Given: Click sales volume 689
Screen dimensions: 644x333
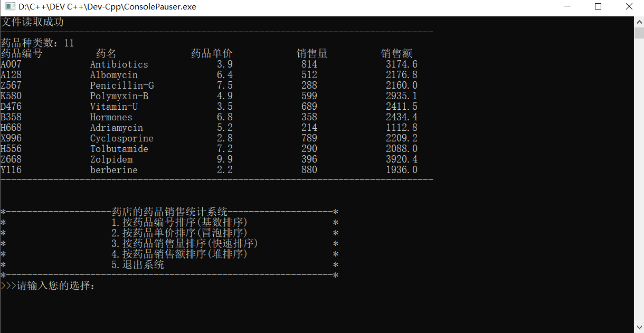Looking at the screenshot, I should click(x=309, y=107).
